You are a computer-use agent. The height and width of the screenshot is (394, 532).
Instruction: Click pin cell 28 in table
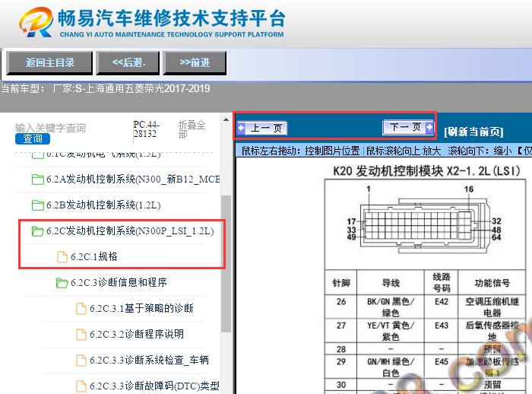tap(341, 349)
